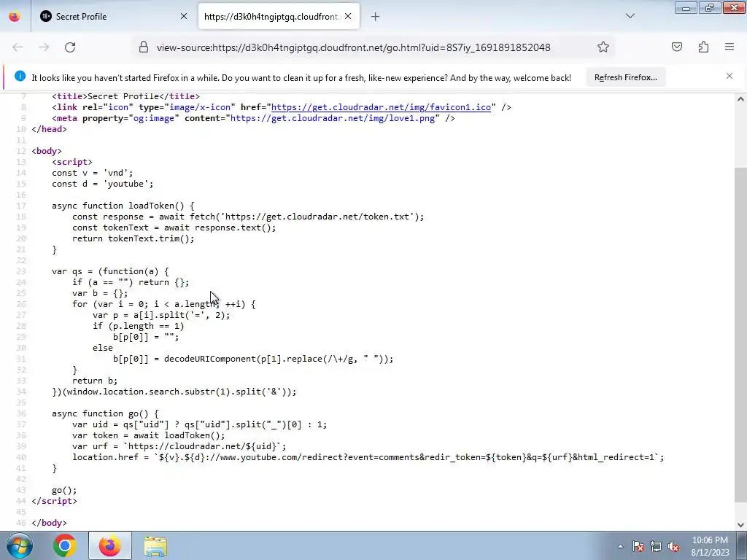This screenshot has height=560, width=747.
Task: Click the Refresh Firefox button
Action: (x=625, y=77)
